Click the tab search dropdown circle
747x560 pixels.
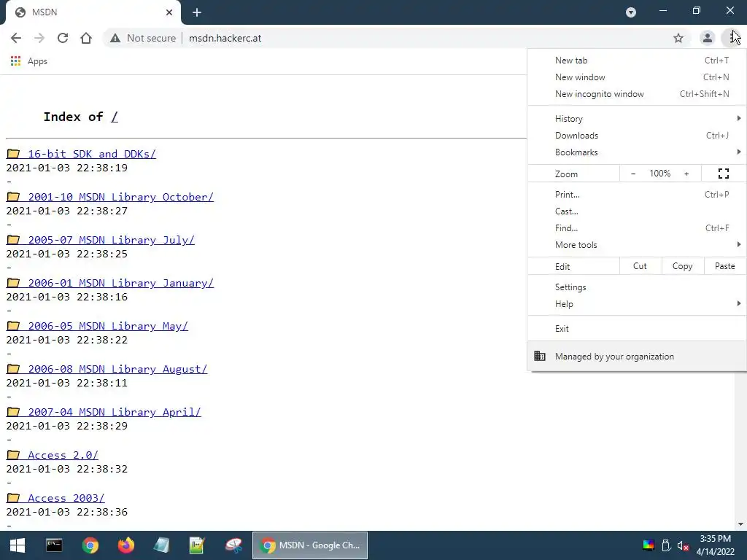click(x=631, y=12)
